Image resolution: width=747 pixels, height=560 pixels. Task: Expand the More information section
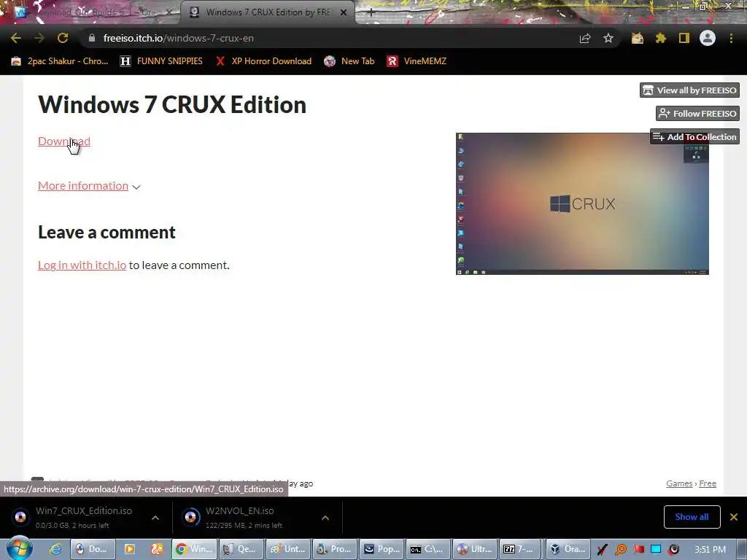pyautogui.click(x=89, y=186)
